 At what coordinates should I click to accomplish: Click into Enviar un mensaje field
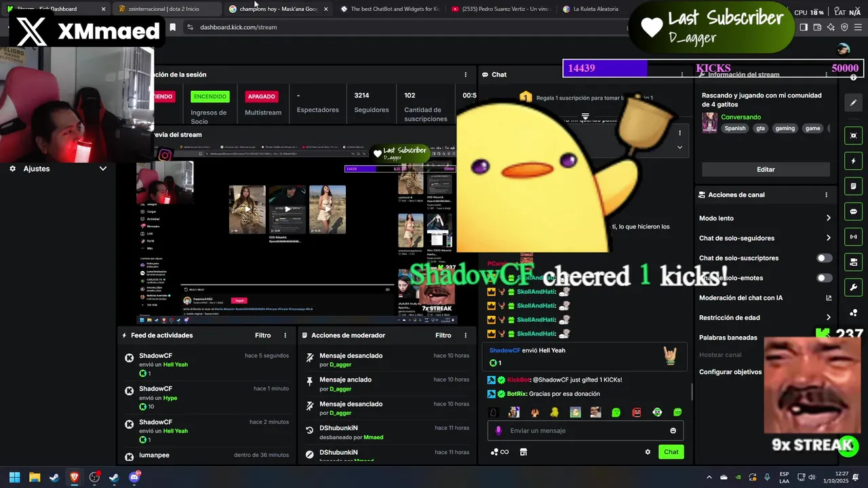(x=585, y=430)
